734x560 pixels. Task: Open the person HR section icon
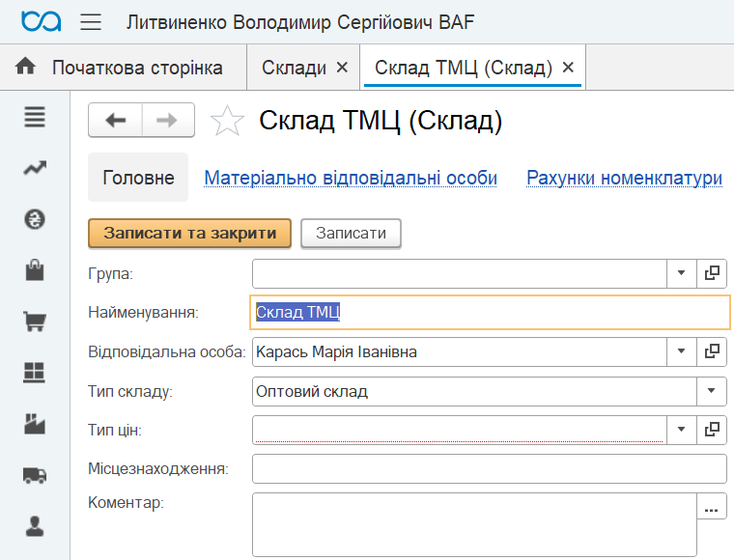click(35, 526)
